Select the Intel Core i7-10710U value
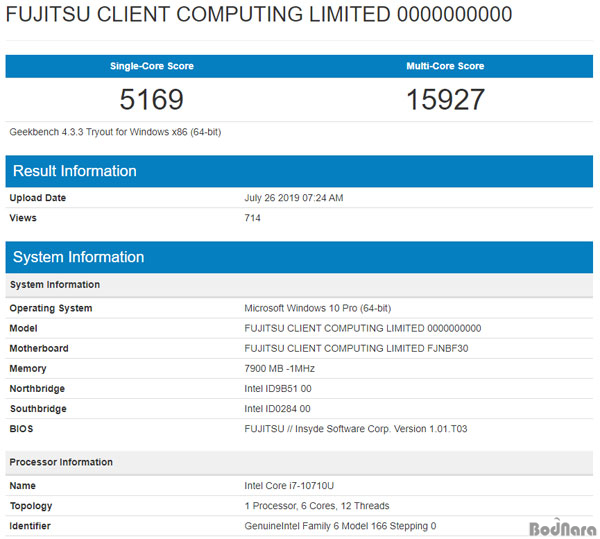600x539 pixels. [x=289, y=486]
